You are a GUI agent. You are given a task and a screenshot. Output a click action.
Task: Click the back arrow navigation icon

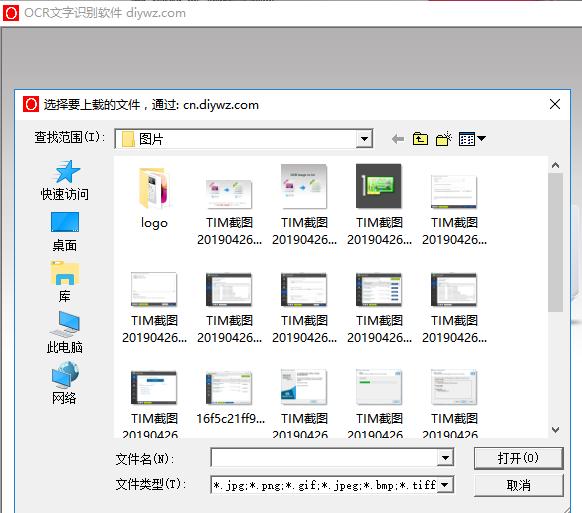[x=398, y=139]
